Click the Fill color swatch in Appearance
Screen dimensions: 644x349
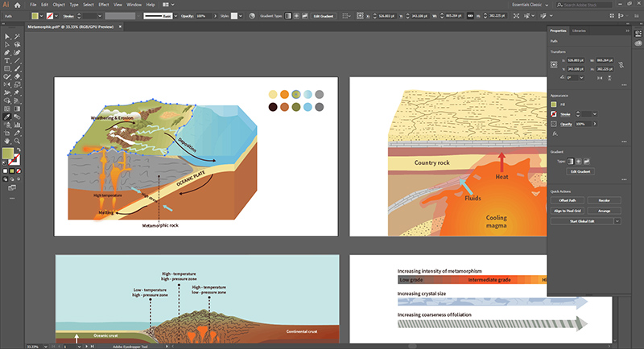tap(554, 105)
